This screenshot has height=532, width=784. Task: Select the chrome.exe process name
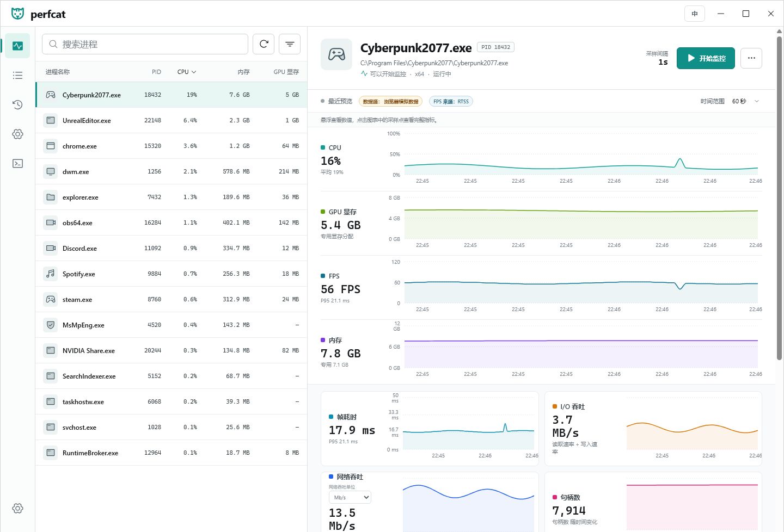tap(79, 146)
